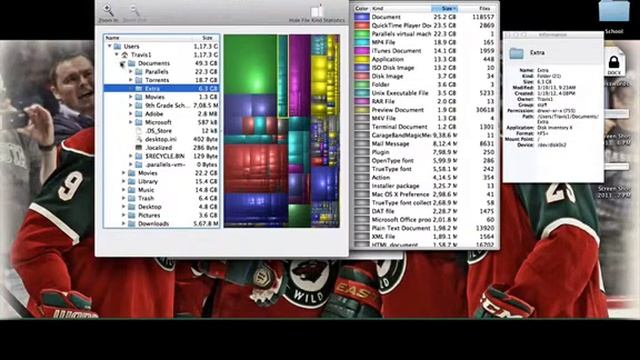Sort statistics by Files column header
The width and height of the screenshot is (640, 360).
[x=478, y=8]
